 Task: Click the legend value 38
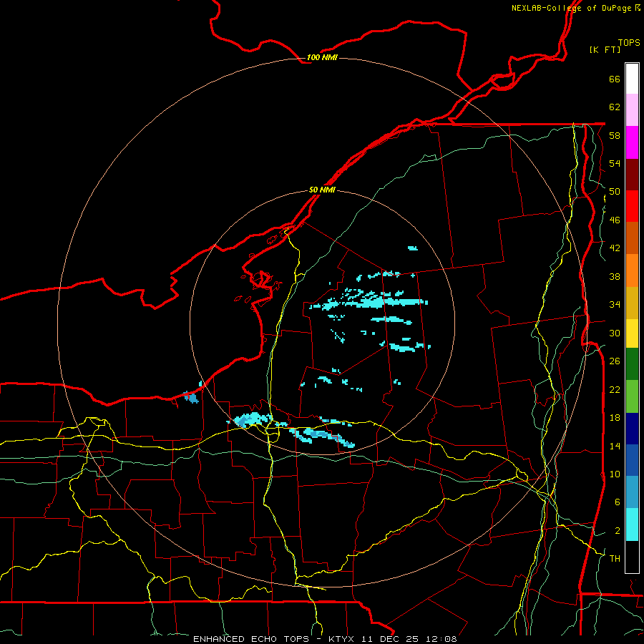[615, 276]
